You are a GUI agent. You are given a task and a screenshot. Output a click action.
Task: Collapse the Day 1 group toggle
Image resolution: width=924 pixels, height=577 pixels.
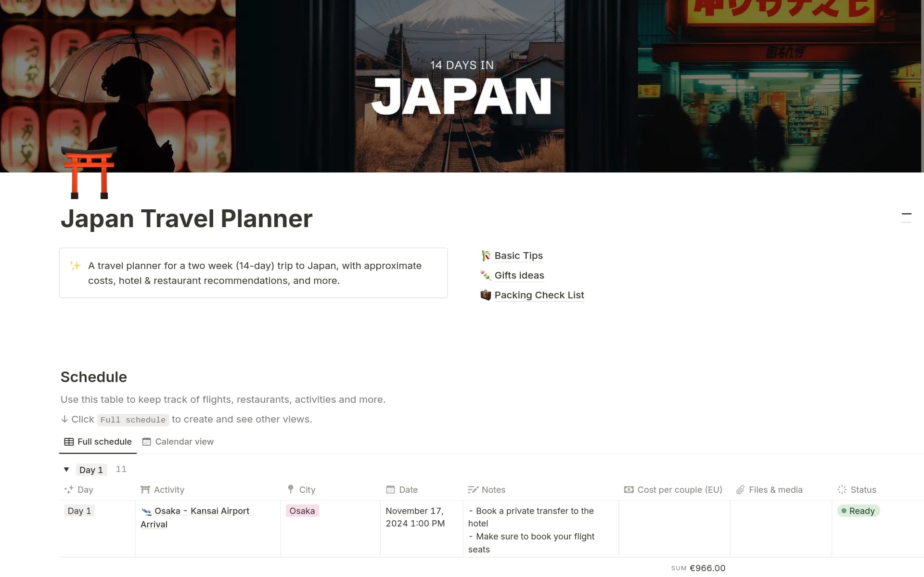click(x=66, y=470)
